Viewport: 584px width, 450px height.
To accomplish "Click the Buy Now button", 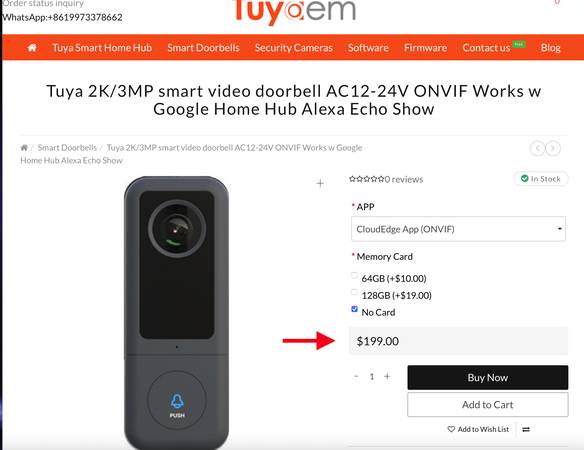I will [488, 377].
